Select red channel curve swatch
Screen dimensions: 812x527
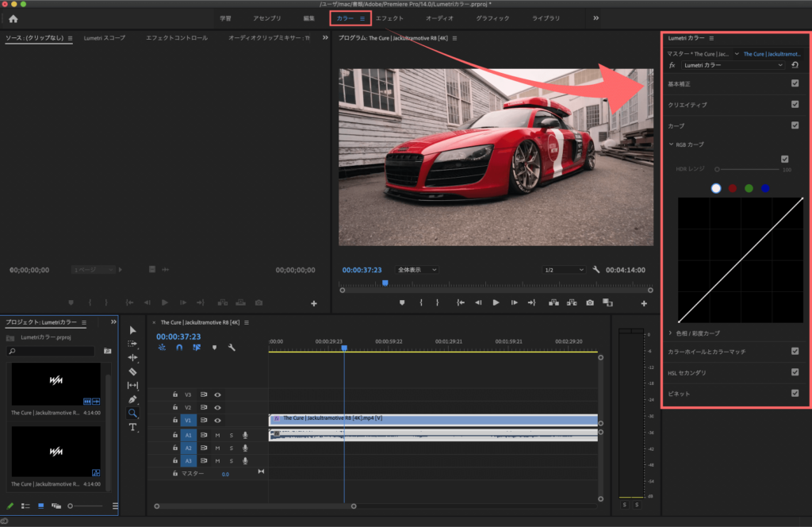(732, 189)
